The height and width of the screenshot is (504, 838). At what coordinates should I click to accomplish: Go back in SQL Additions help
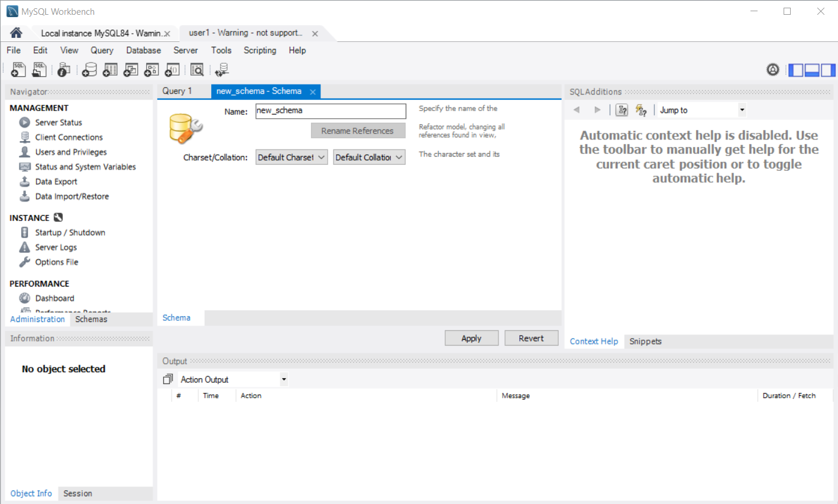point(577,110)
